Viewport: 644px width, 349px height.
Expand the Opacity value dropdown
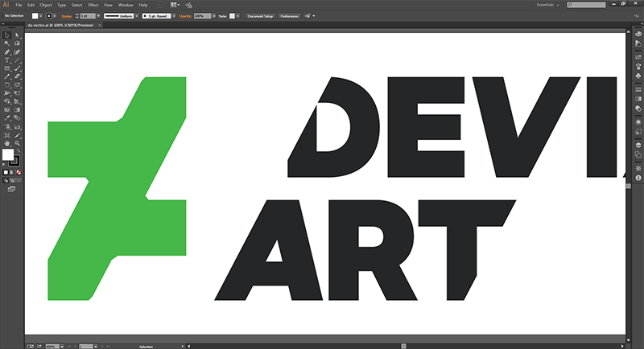click(x=214, y=16)
